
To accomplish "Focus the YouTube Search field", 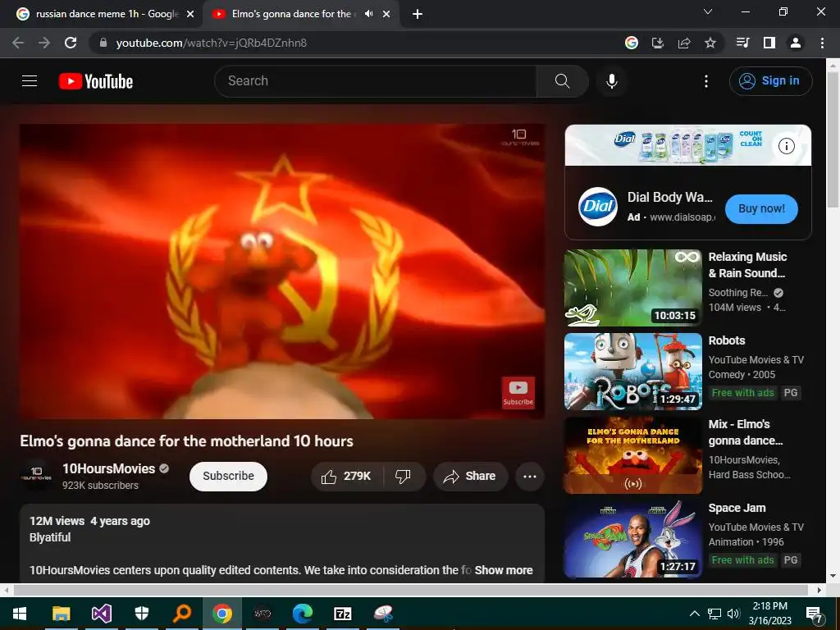I will pos(376,81).
